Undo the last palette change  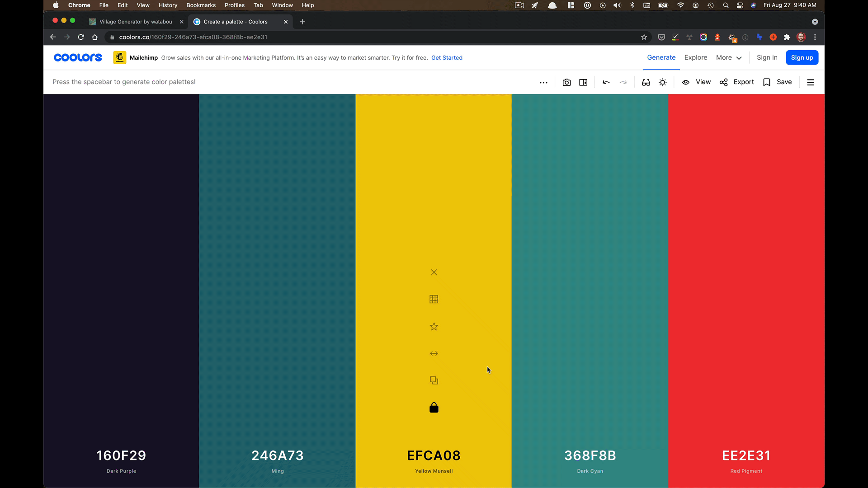pos(606,82)
